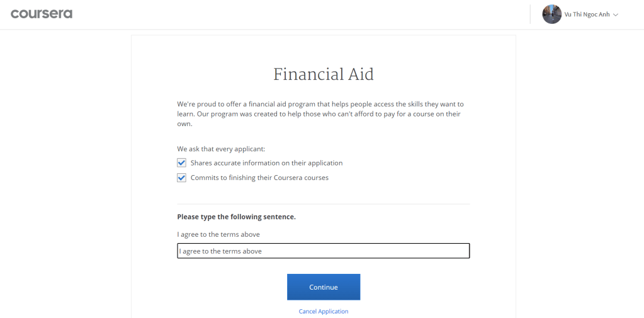This screenshot has height=318, width=644.
Task: Toggle the Commits to finishing courses checkbox
Action: tap(181, 178)
